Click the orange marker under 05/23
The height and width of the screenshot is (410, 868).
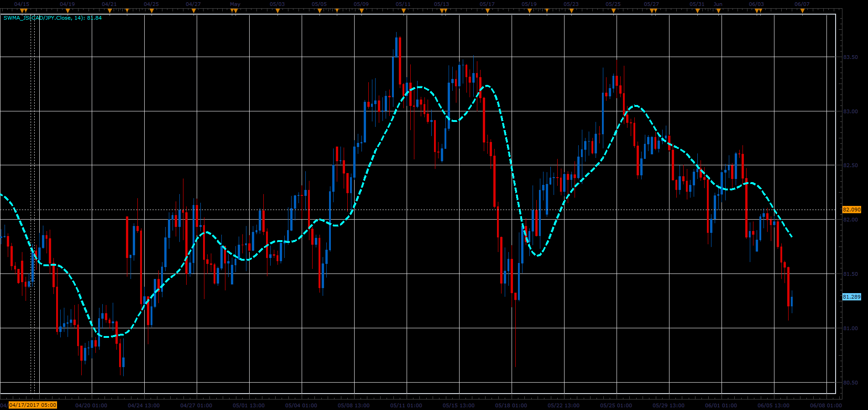pyautogui.click(x=571, y=11)
